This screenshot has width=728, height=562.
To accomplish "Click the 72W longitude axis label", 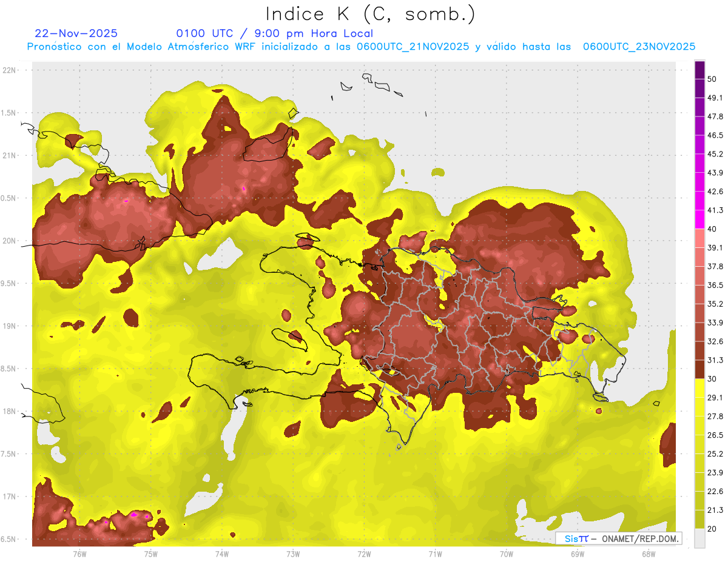I will 365,553.
